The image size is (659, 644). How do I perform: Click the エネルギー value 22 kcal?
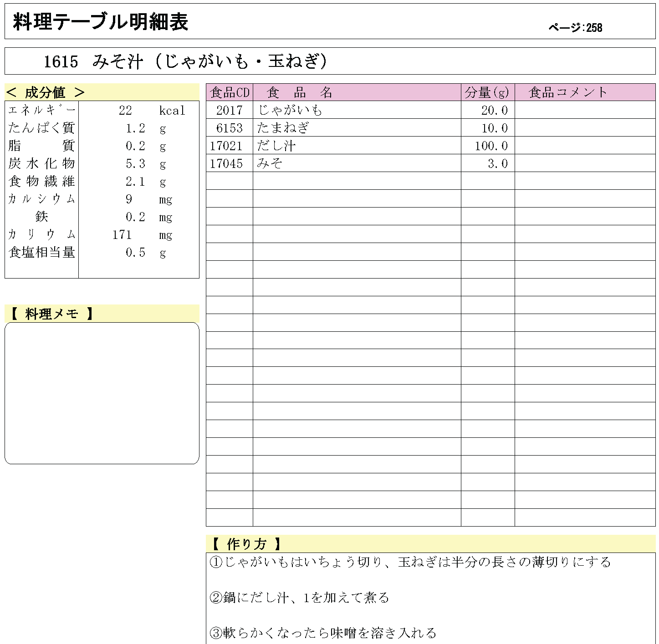click(126, 111)
